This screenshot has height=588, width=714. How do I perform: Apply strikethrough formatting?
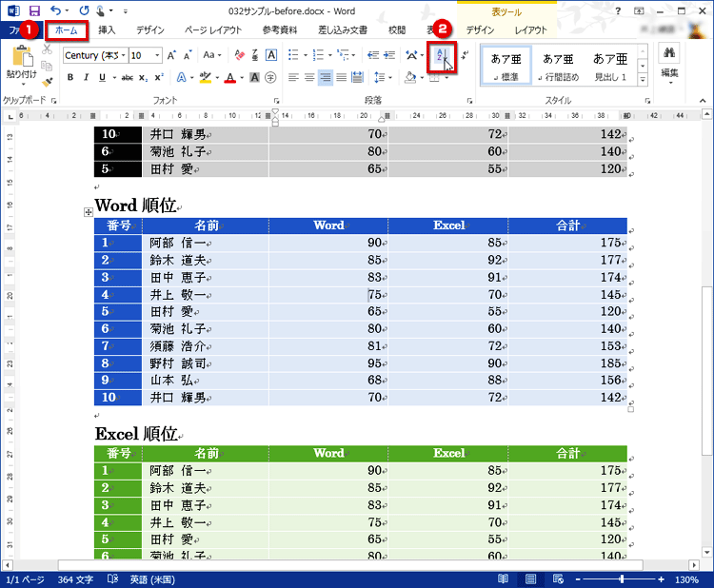coord(127,78)
